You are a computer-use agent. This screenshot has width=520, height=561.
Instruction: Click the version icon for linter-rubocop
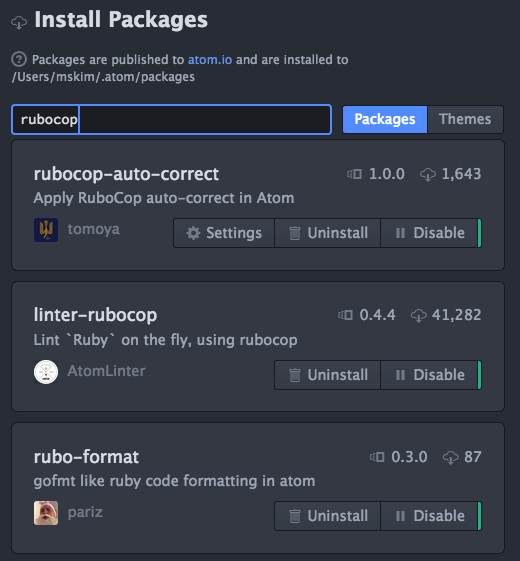click(345, 315)
